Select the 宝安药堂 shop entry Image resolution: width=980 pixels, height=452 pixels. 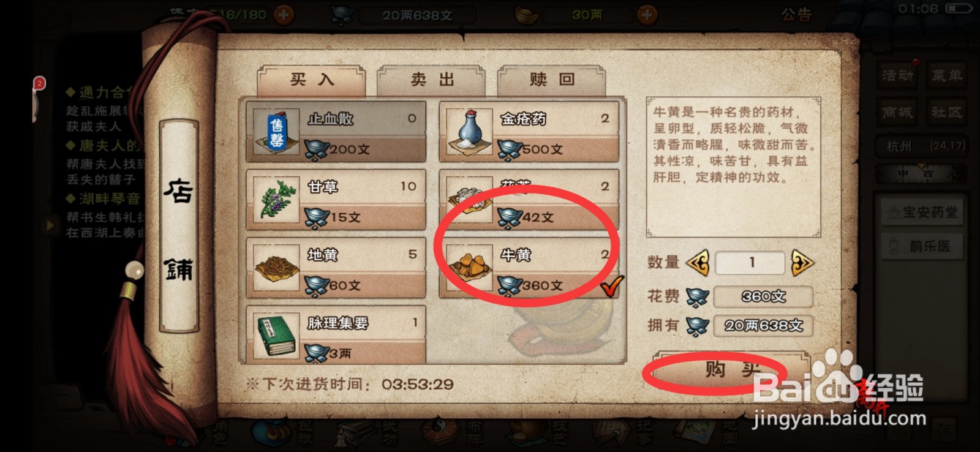[x=922, y=213]
